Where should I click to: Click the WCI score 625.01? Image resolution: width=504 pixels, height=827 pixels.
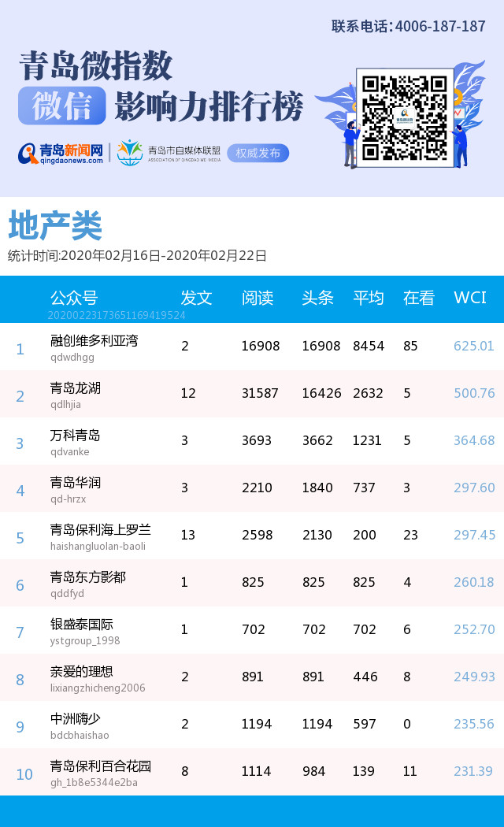coord(473,346)
